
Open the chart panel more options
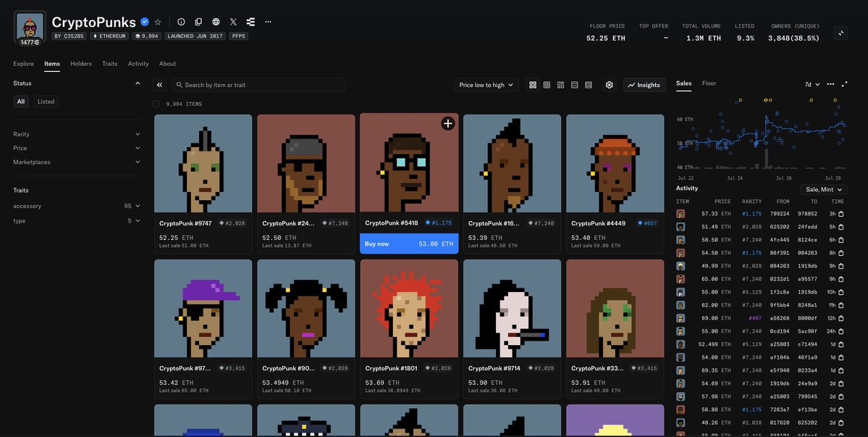click(x=830, y=84)
